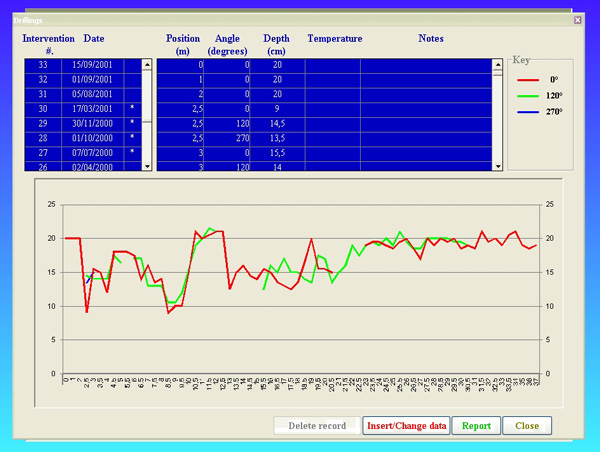Image resolution: width=600 pixels, height=452 pixels.
Task: Click asterisk marker on 07/07/2000 row
Action: (x=132, y=152)
